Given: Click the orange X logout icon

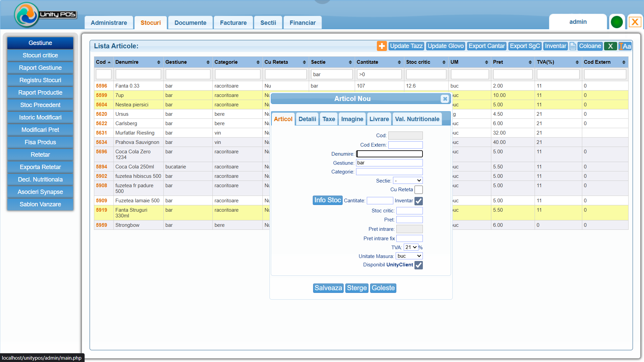Looking at the screenshot, I should pyautogui.click(x=635, y=22).
